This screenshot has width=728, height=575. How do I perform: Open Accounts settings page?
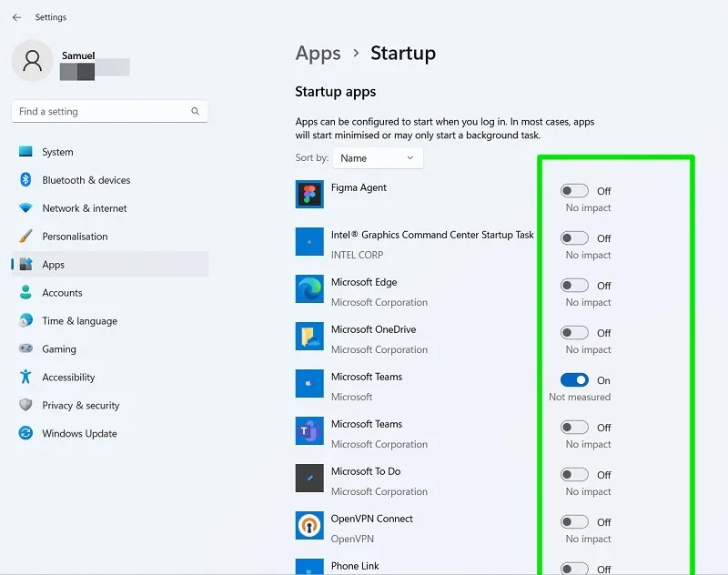coord(110,292)
